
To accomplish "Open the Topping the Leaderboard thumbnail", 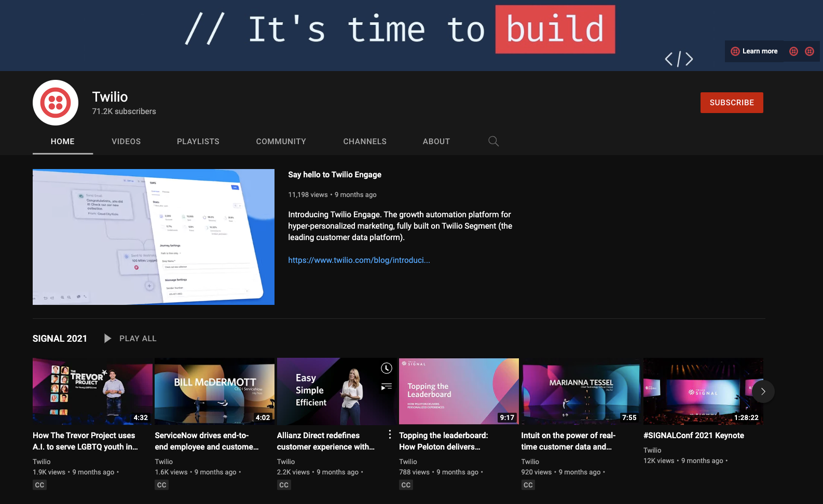I will click(x=459, y=391).
